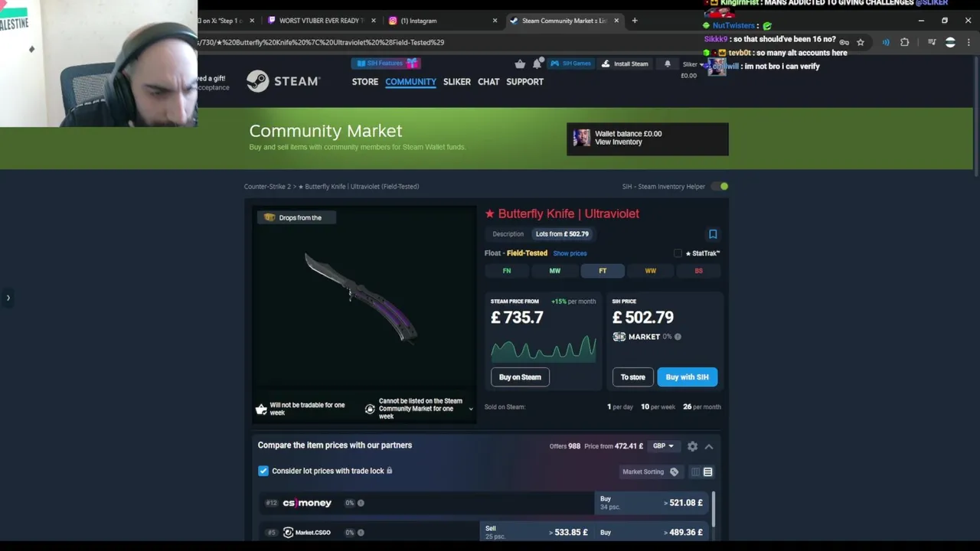980x551 pixels.
Task: Select the WW float condition
Action: coord(651,271)
